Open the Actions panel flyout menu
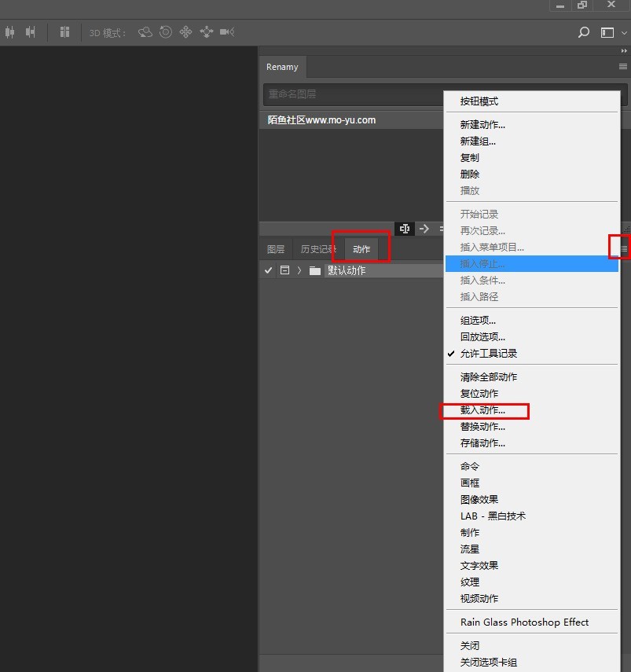Image resolution: width=631 pixels, height=672 pixels. 624,248
